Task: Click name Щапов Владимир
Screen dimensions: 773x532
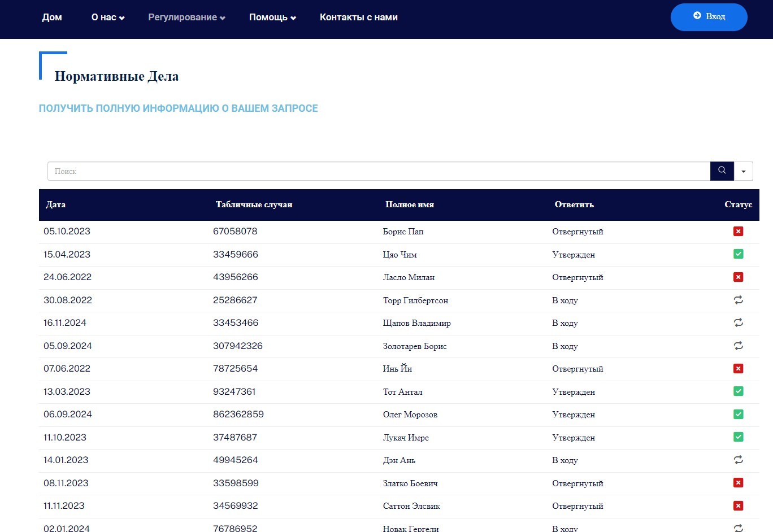Action: pos(417,323)
